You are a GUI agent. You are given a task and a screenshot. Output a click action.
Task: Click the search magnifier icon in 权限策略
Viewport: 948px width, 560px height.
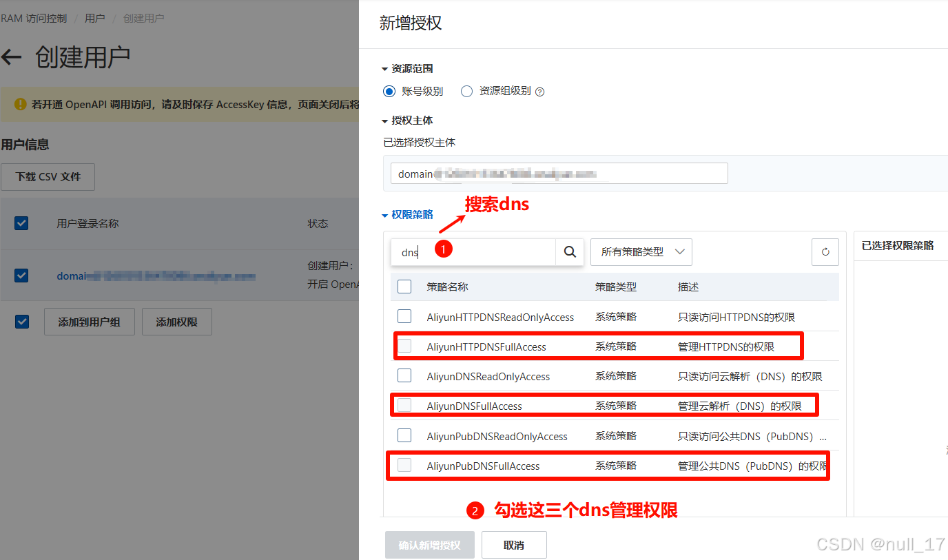click(569, 251)
